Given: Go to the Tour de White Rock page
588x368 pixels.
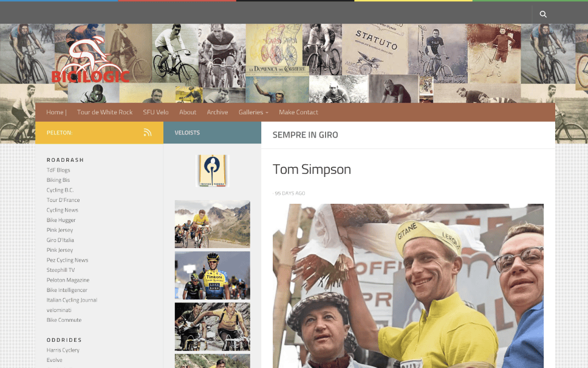Looking at the screenshot, I should (x=104, y=113).
